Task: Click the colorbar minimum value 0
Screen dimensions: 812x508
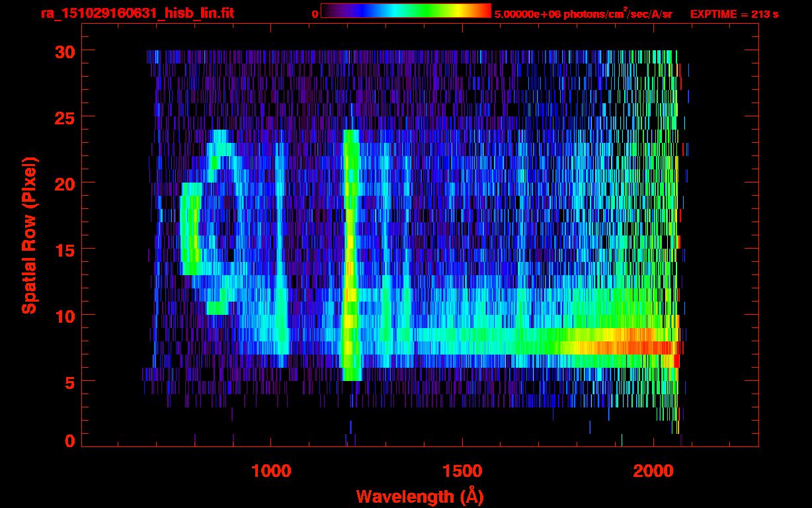Action: coord(315,14)
